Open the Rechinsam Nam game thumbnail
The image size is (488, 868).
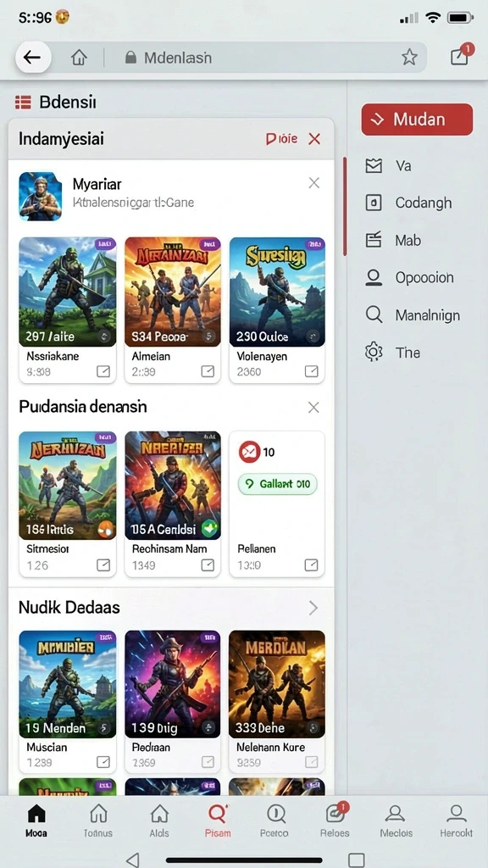click(173, 486)
